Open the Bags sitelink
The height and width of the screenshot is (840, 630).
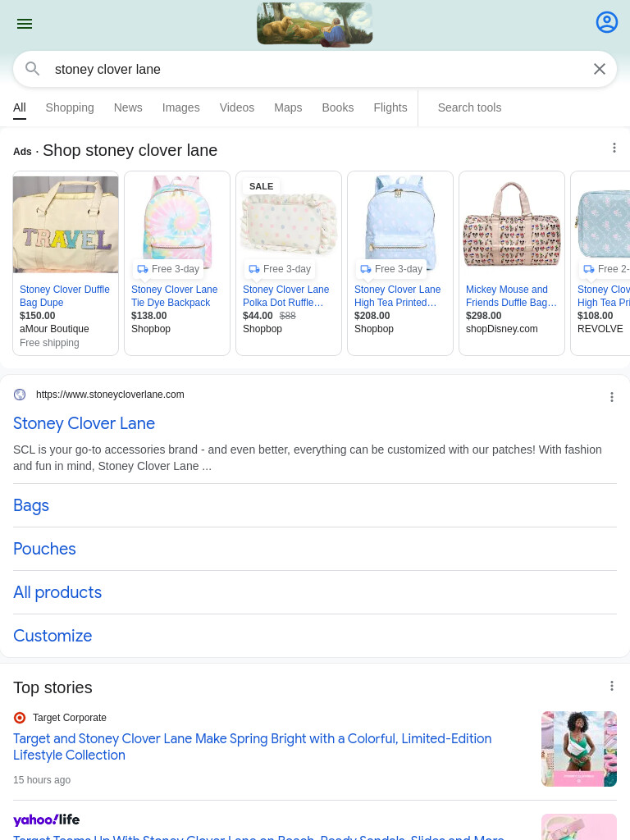pos(31,505)
